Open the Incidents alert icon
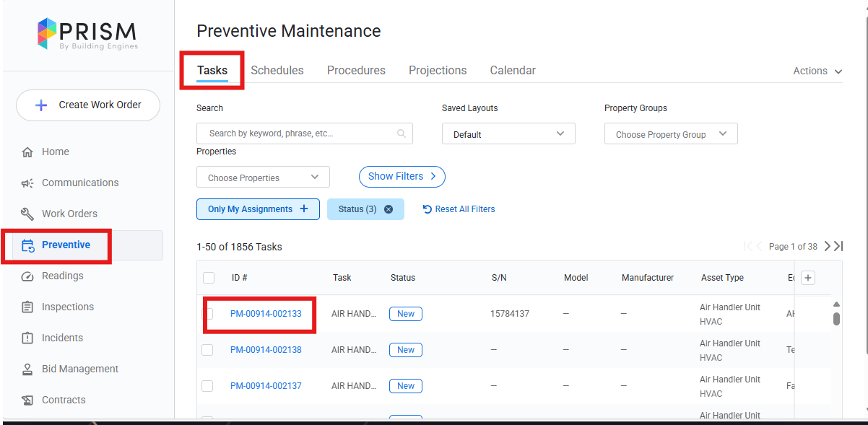The width and height of the screenshot is (868, 425). (27, 338)
